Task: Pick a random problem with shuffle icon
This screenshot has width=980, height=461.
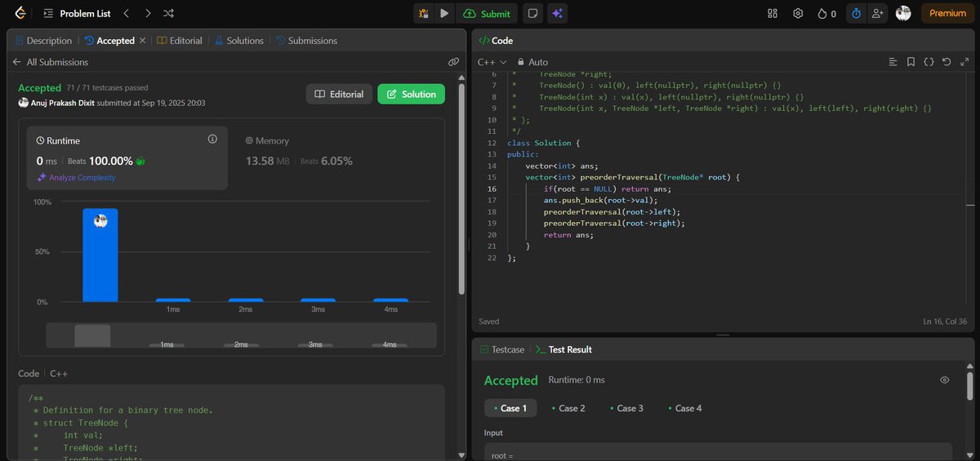Action: [168, 14]
